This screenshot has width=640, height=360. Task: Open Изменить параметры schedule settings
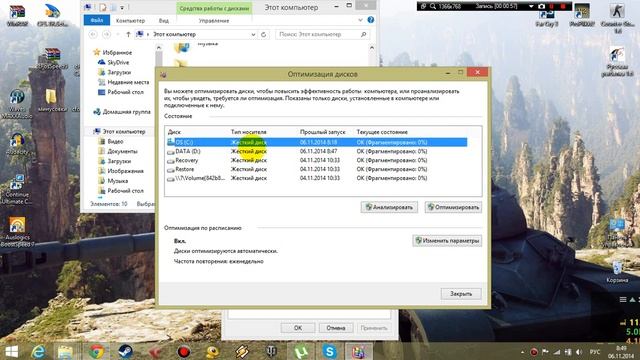click(x=447, y=241)
